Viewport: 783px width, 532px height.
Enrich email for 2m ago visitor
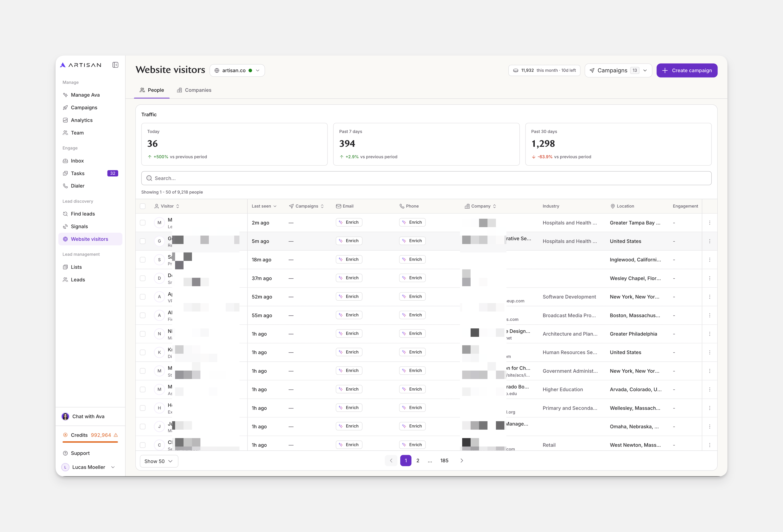[349, 222]
